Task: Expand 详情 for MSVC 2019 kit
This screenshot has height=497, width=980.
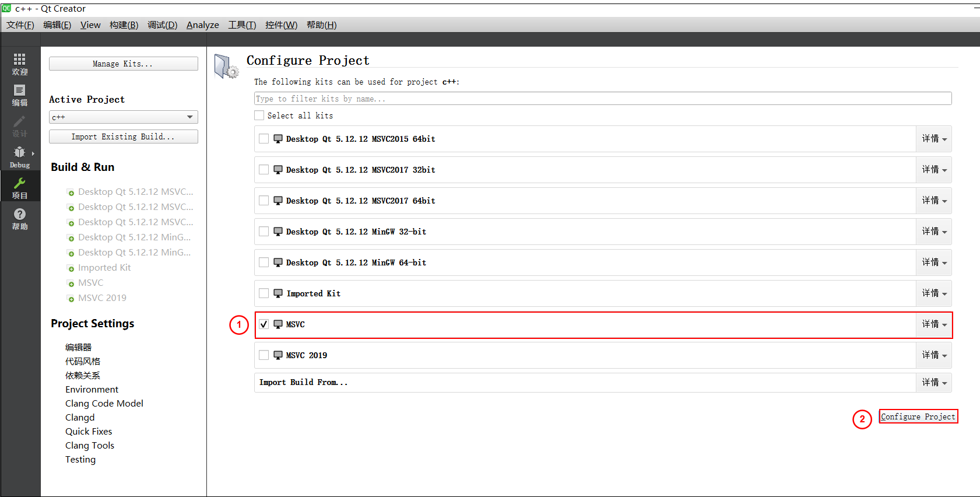Action: pos(934,355)
